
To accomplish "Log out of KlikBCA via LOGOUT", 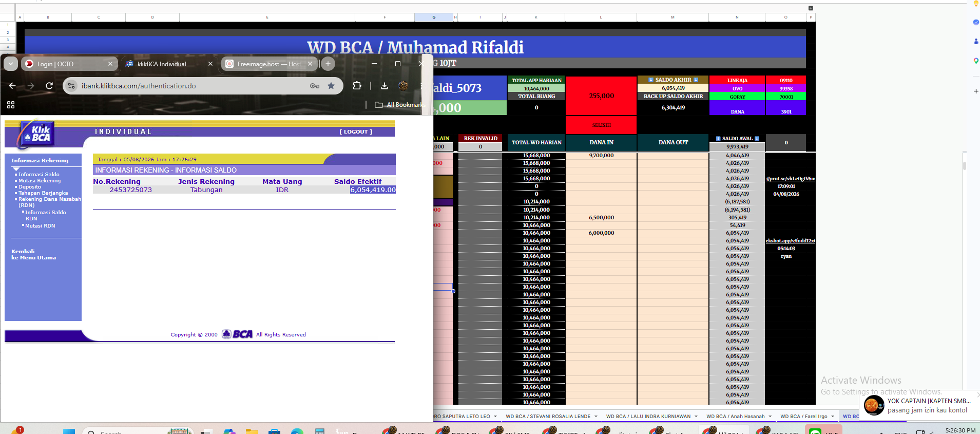I will point(356,132).
